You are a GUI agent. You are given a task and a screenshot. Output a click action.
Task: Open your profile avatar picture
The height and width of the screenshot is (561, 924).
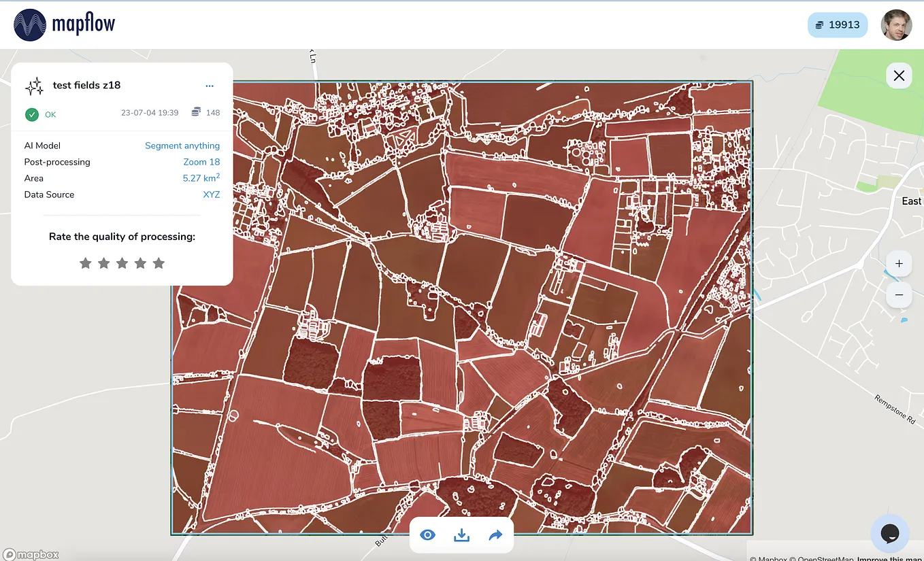896,24
